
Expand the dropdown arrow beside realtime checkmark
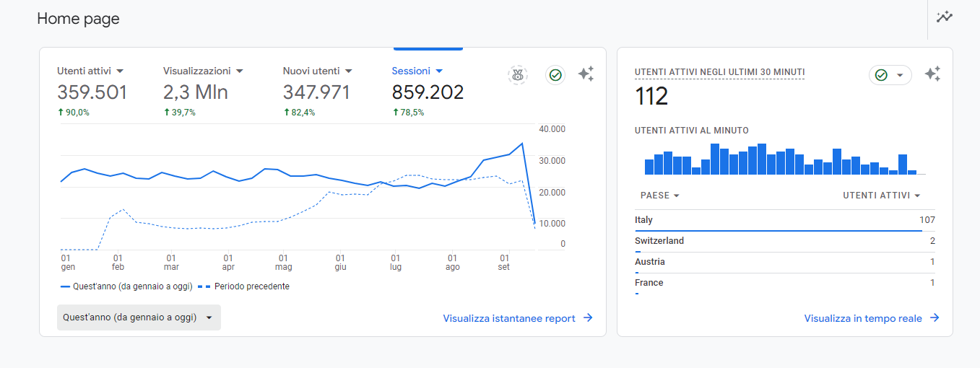pyautogui.click(x=900, y=75)
